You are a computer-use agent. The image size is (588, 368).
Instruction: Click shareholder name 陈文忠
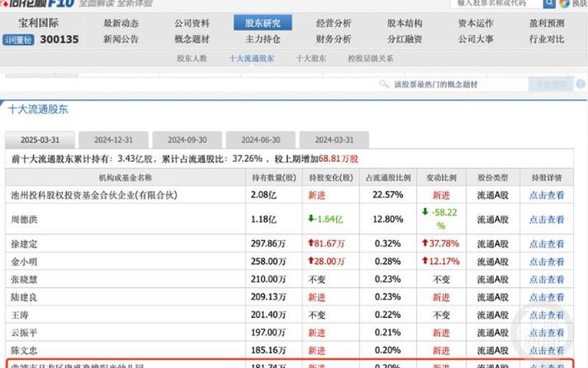point(24,351)
